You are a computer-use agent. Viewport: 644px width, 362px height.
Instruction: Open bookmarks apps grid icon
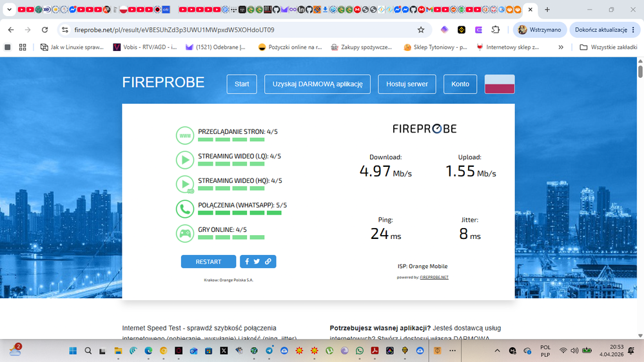tap(23, 47)
